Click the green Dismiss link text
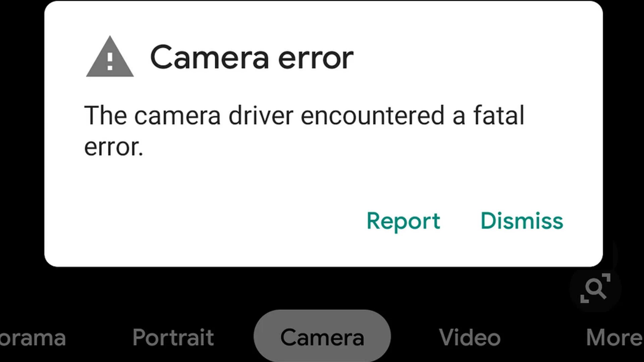Screen dimensions: 644x362 [x=522, y=221]
